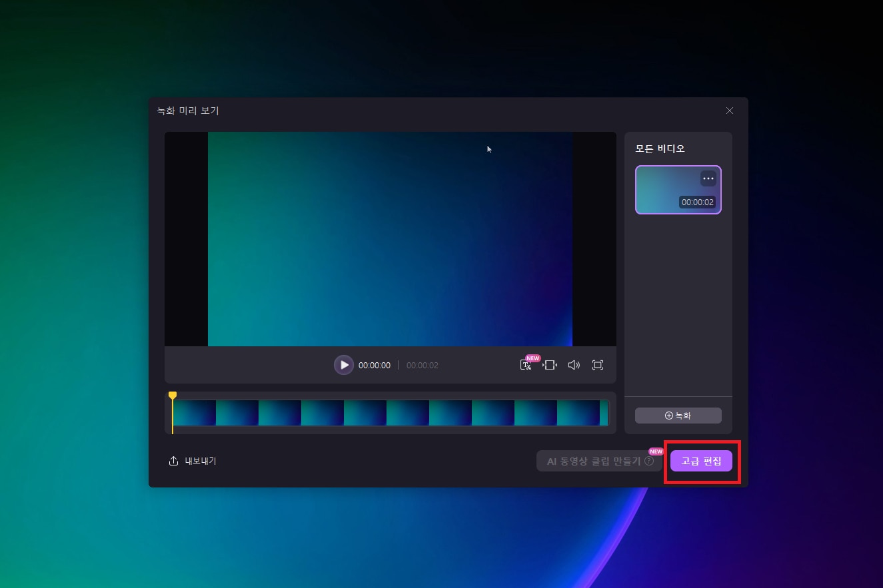Click the yellow playhead marker on timeline
Screen dimensions: 883x588
173,396
